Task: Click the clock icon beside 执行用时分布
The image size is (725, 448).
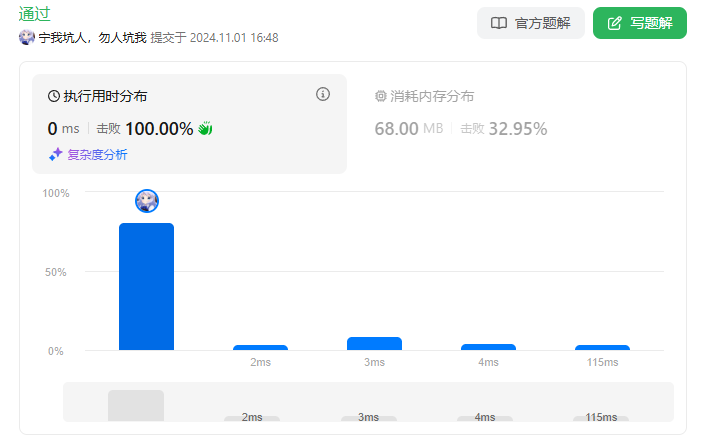Action: point(54,97)
